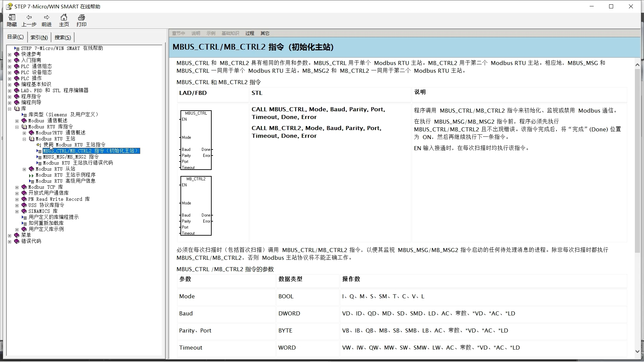Viewport: 644px width, 362px height.
Task: Click the book icon beside 用户定义库示例
Action: click(x=24, y=229)
